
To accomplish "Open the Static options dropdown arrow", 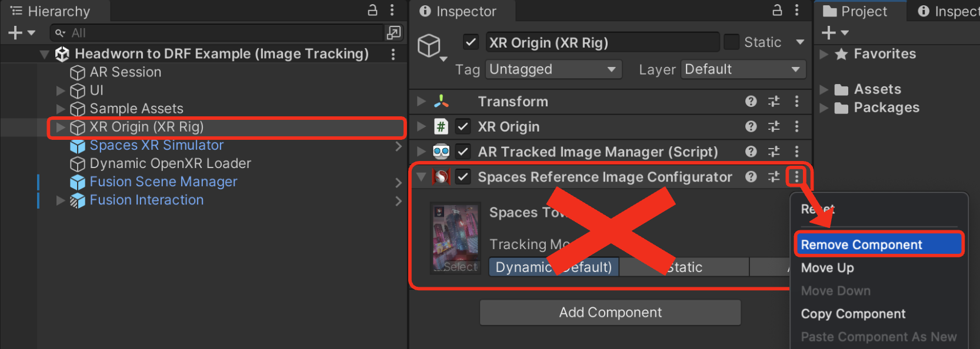I will click(800, 42).
